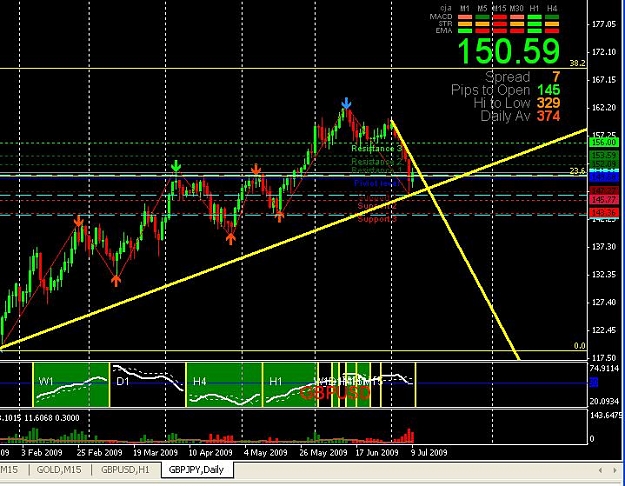Click the Resistance 2 label
625x486 pixels.
pos(377,161)
